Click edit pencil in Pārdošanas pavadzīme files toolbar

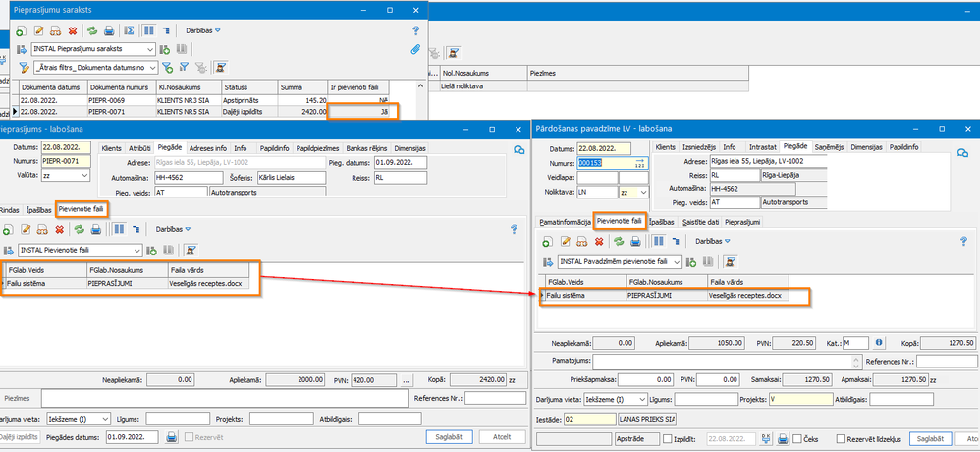565,241
